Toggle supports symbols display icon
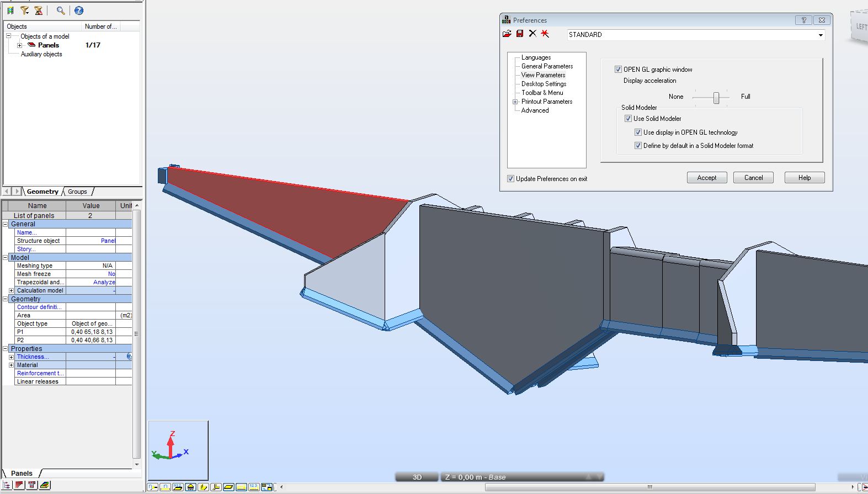The width and height of the screenshot is (868, 494). [190, 487]
